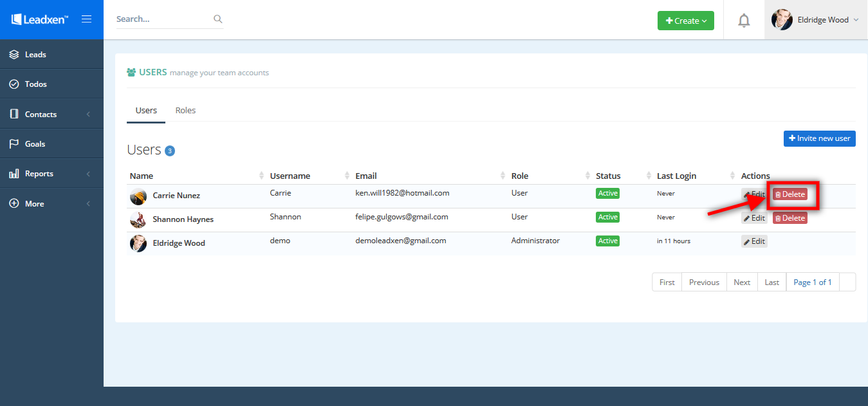The image size is (868, 406).
Task: Click Carrie Nunez's avatar
Action: click(138, 196)
